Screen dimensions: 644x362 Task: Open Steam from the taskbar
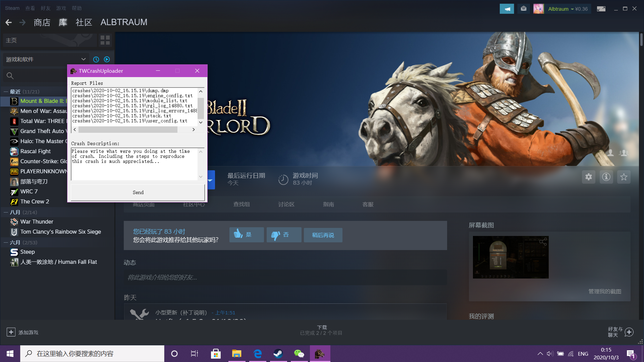(x=278, y=354)
